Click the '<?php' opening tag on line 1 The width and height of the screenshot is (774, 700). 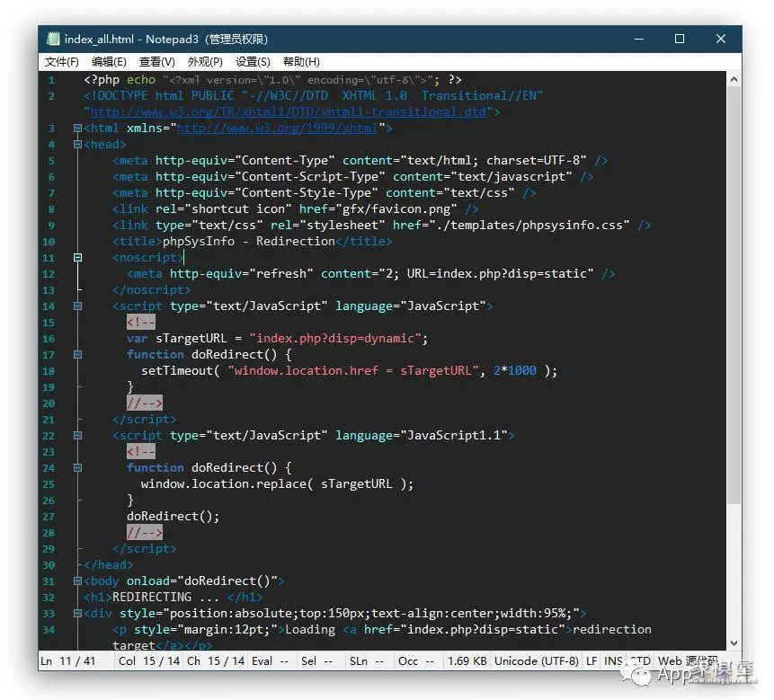[x=102, y=80]
